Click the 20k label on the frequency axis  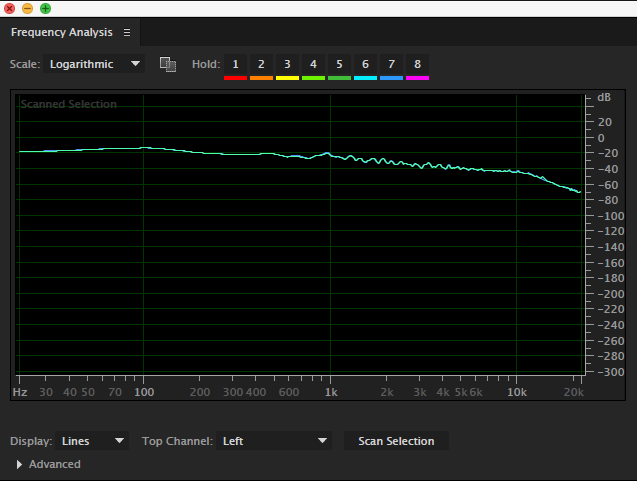click(574, 392)
